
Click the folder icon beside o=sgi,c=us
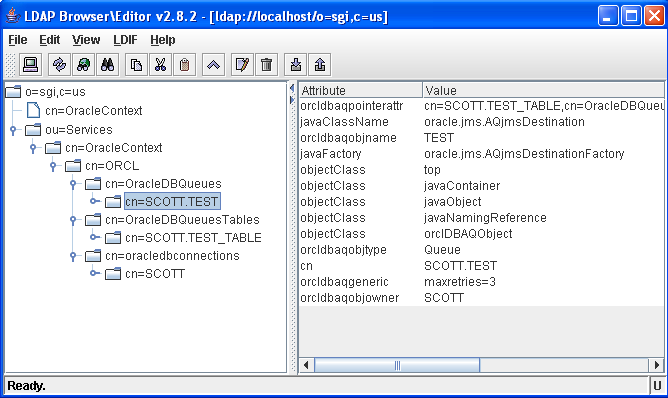(13, 91)
